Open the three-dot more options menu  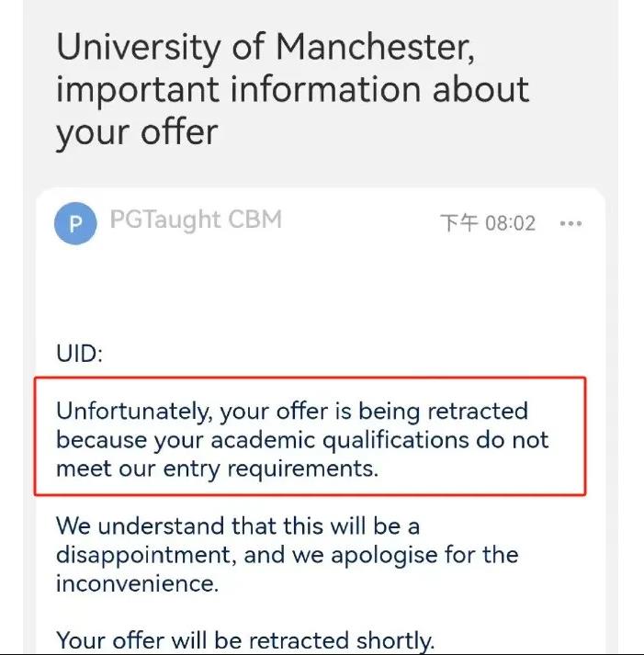tap(571, 224)
